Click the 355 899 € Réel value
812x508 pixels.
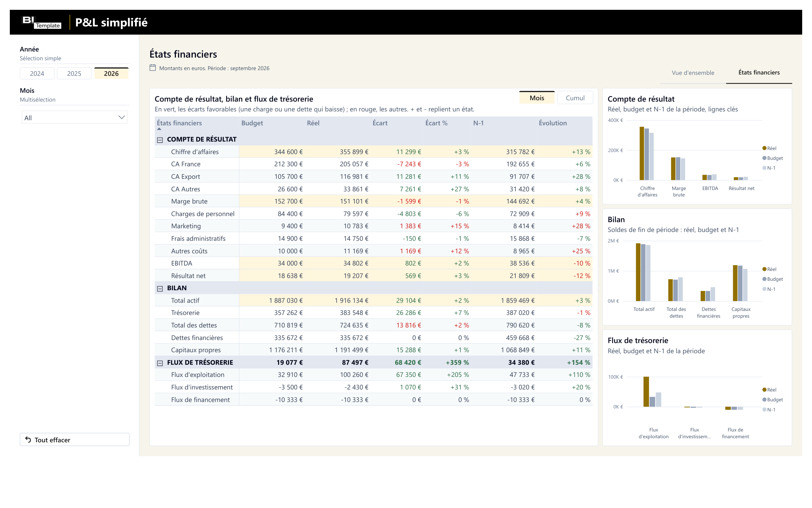pyautogui.click(x=354, y=152)
